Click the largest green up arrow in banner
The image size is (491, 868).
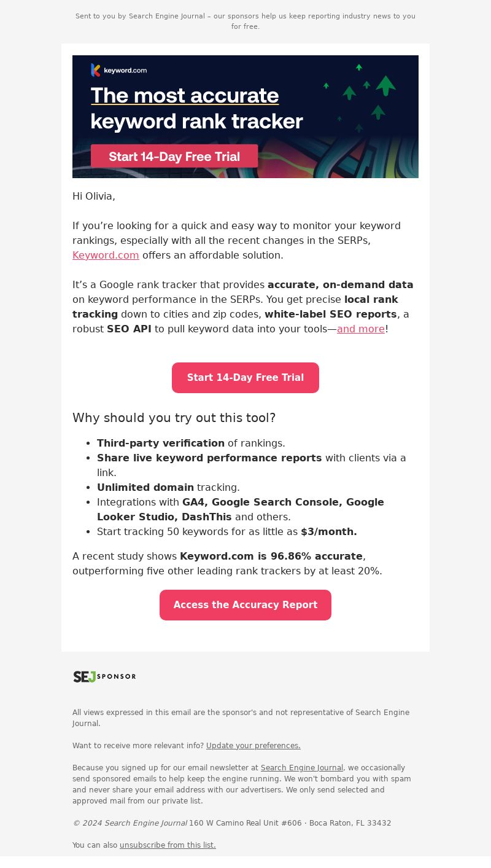tap(385, 85)
